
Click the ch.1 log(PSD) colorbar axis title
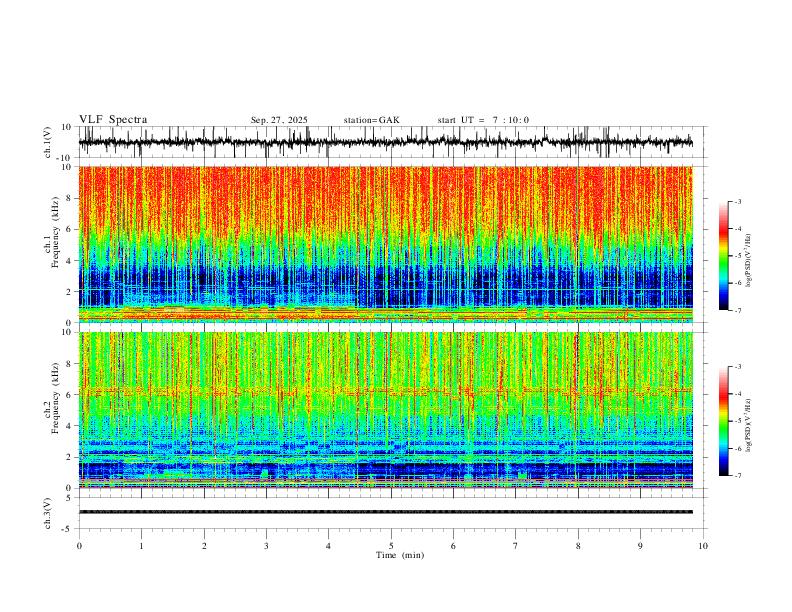[749, 260]
